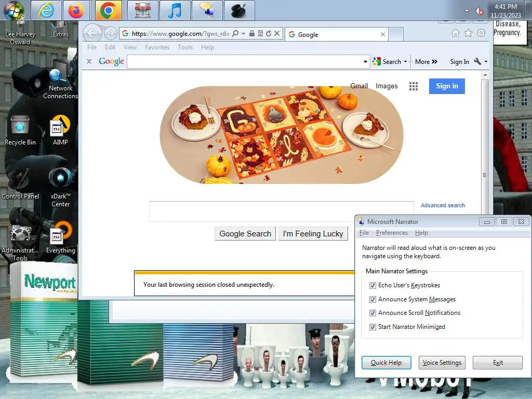The height and width of the screenshot is (399, 532).
Task: Open Narrator Voice Settings
Action: (x=442, y=362)
